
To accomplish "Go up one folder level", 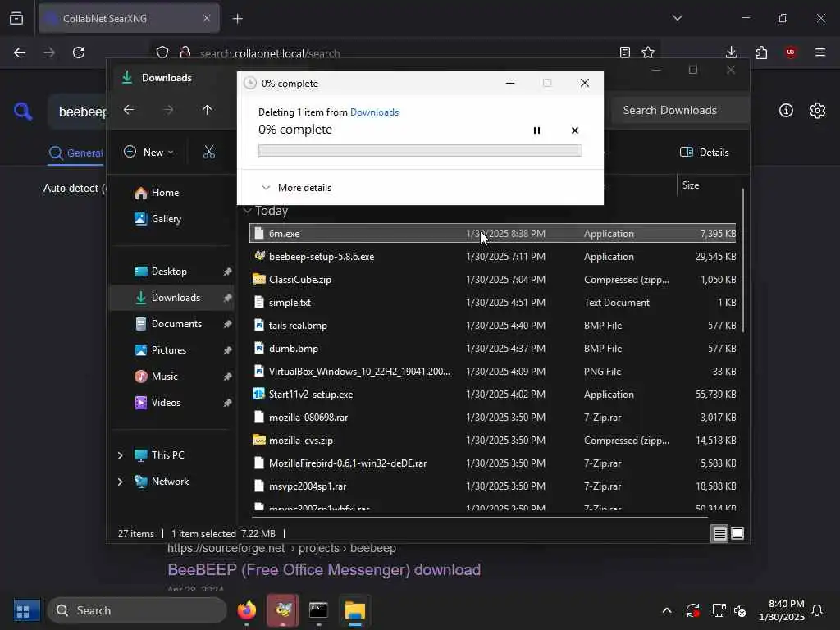I will coord(208,110).
